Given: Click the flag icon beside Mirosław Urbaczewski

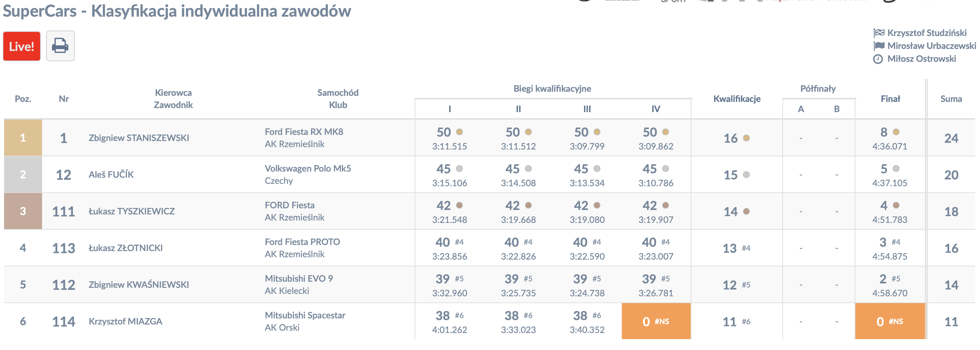Looking at the screenshot, I should pos(879,46).
